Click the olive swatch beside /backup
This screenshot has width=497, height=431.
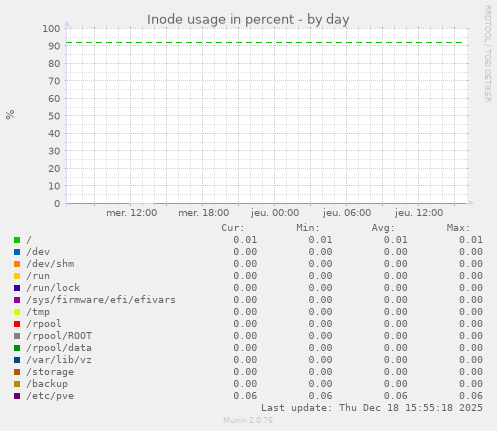pyautogui.click(x=17, y=384)
